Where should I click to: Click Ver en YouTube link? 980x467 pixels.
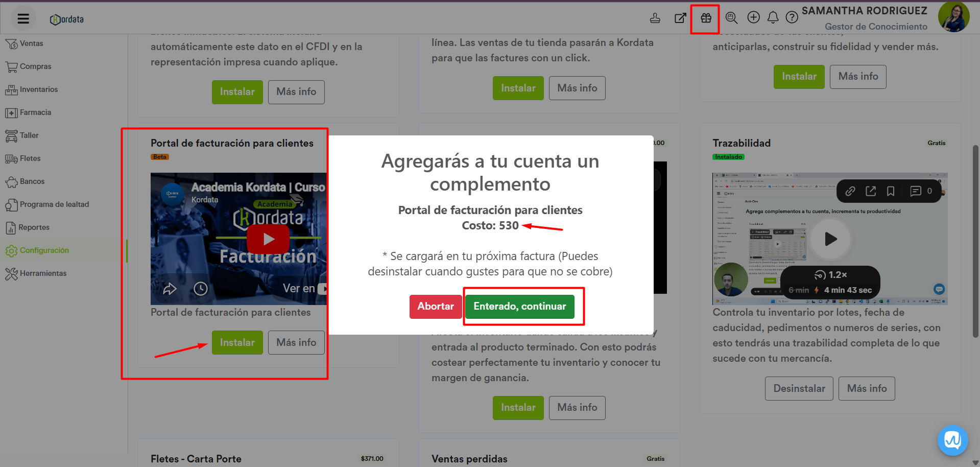tap(304, 289)
